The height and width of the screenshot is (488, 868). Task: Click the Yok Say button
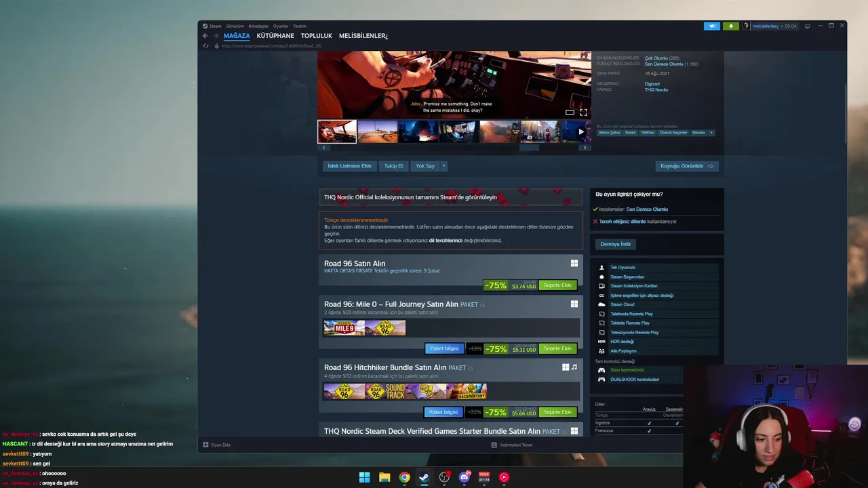point(425,166)
